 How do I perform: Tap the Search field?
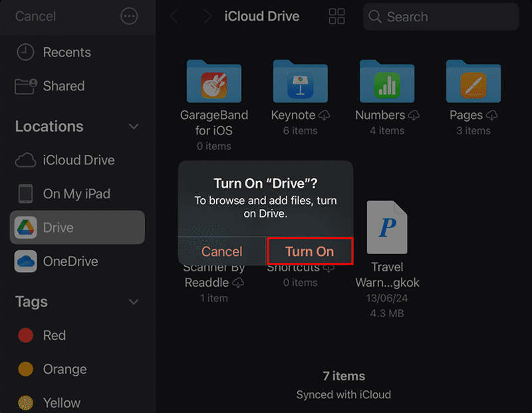(x=440, y=17)
